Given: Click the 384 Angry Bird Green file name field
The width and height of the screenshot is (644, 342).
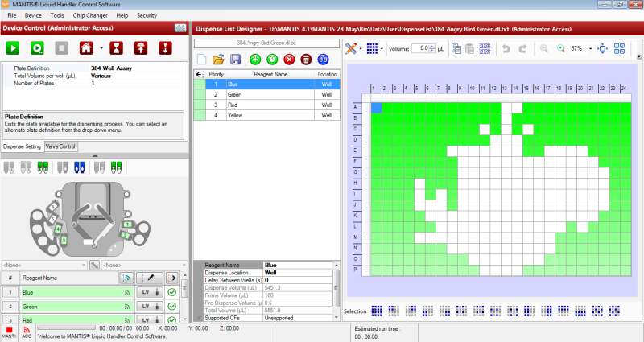Looking at the screenshot, I should point(266,43).
